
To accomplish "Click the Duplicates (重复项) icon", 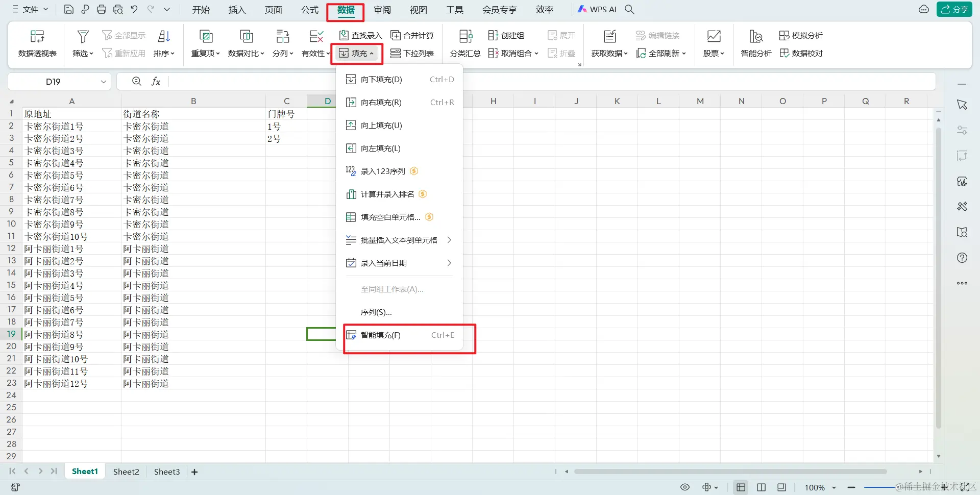I will (206, 36).
